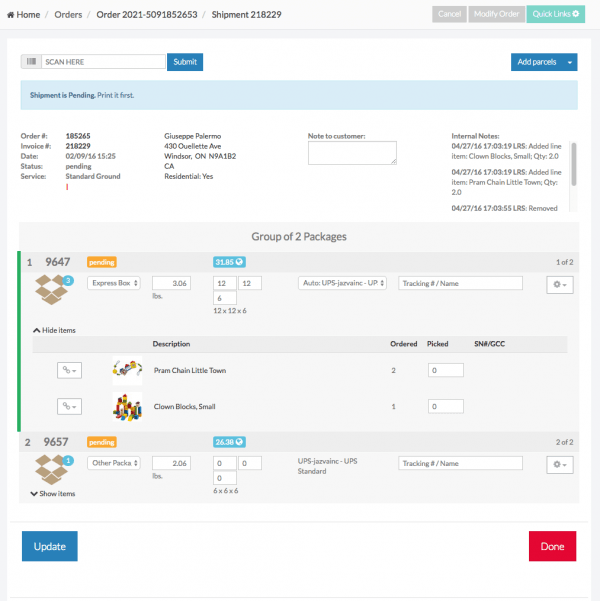
Task: Click the barcode icon beside SCAN HERE
Action: (31, 62)
